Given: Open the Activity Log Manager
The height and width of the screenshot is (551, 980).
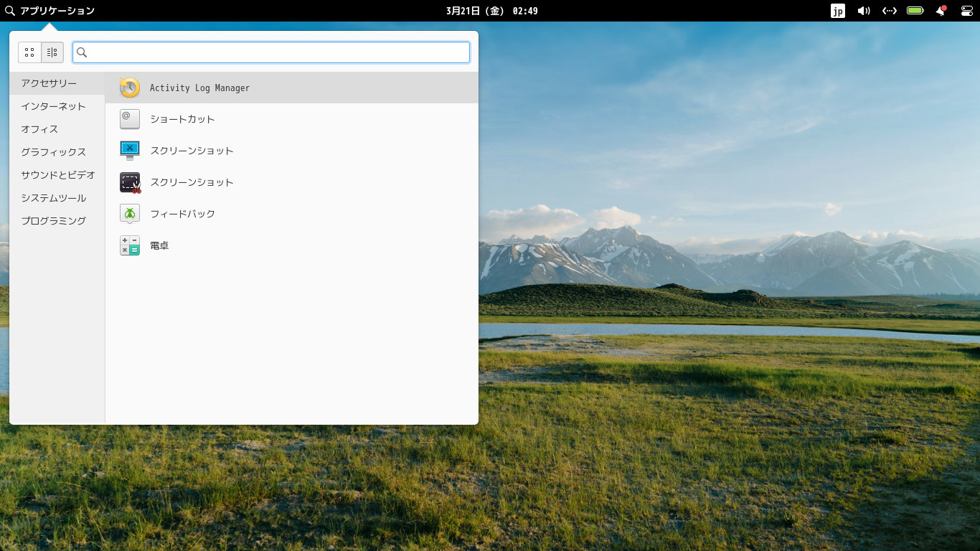Looking at the screenshot, I should tap(199, 88).
